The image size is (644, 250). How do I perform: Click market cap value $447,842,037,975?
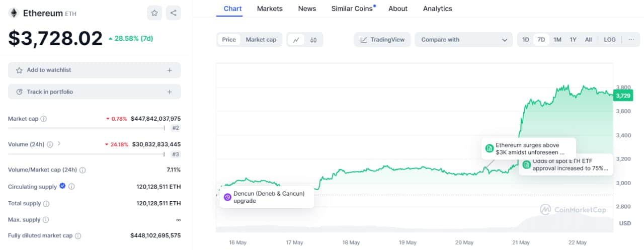pos(155,119)
